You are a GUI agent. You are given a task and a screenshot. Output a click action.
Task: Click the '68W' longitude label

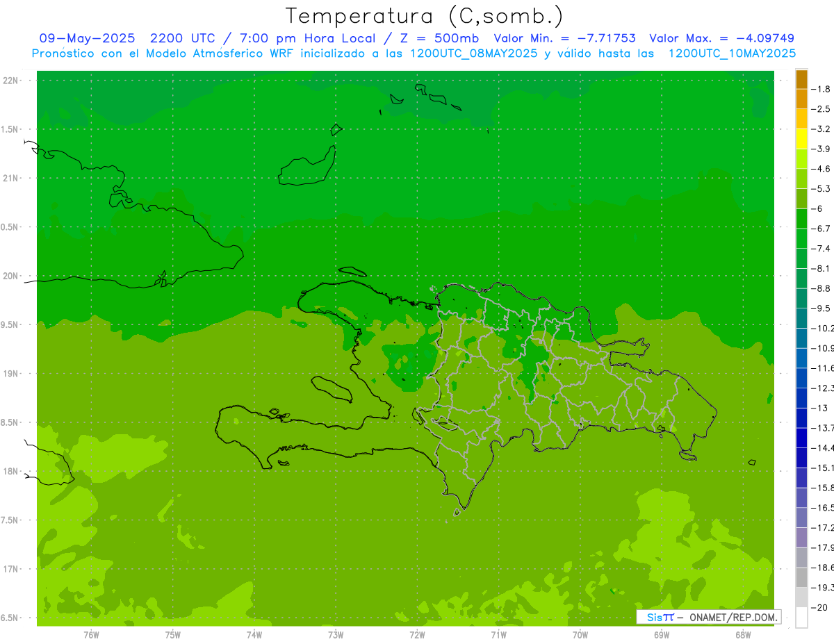point(743,635)
